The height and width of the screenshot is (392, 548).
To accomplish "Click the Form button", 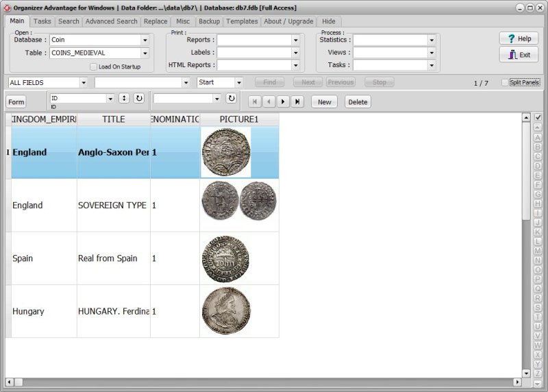I will point(16,101).
